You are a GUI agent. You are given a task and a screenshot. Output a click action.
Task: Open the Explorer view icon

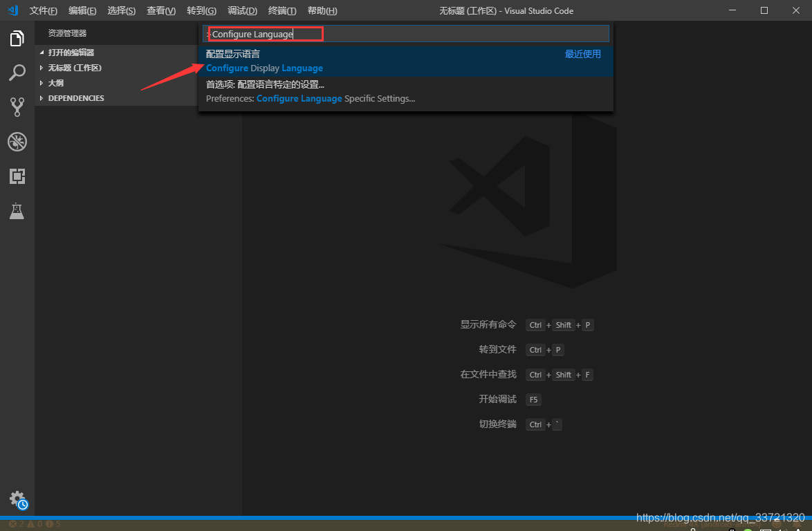pyautogui.click(x=17, y=38)
